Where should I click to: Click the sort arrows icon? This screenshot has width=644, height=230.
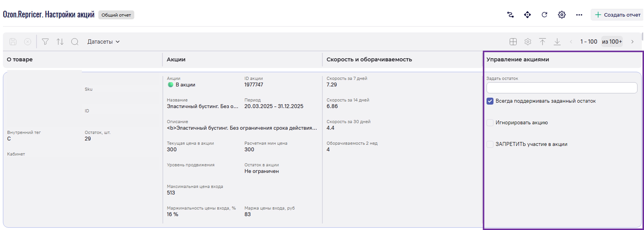pyautogui.click(x=60, y=41)
